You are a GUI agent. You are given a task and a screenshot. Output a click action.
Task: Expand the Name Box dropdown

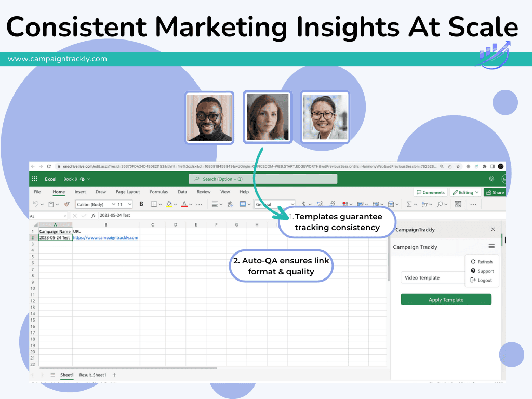pos(65,216)
